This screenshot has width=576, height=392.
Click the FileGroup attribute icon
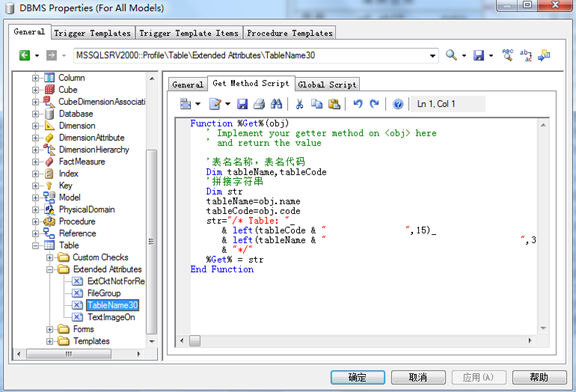(x=77, y=293)
